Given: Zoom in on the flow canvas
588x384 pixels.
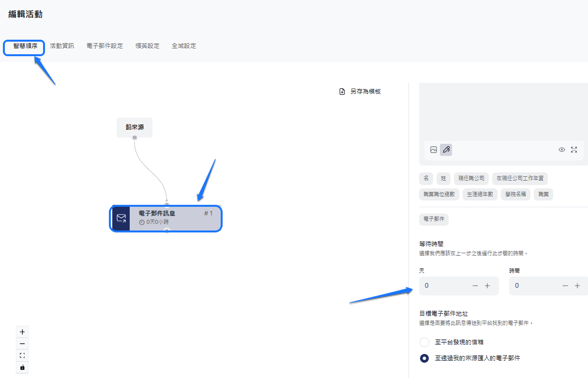Looking at the screenshot, I should (x=22, y=332).
